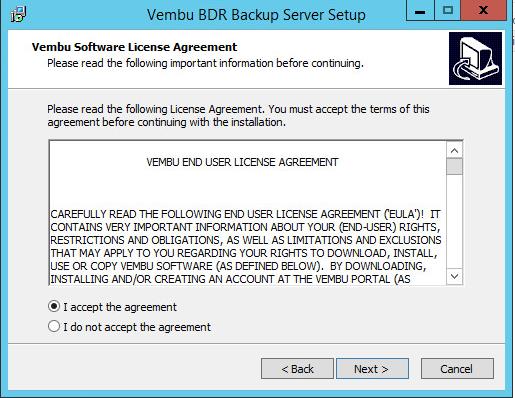Close the Vembu BDR setup window
Image resolution: width=515 pixels, height=398 pixels.
(483, 11)
